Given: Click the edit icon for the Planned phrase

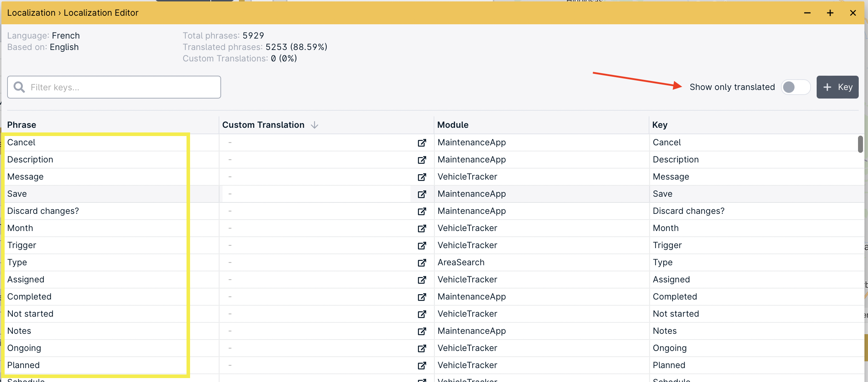Looking at the screenshot, I should click(422, 366).
